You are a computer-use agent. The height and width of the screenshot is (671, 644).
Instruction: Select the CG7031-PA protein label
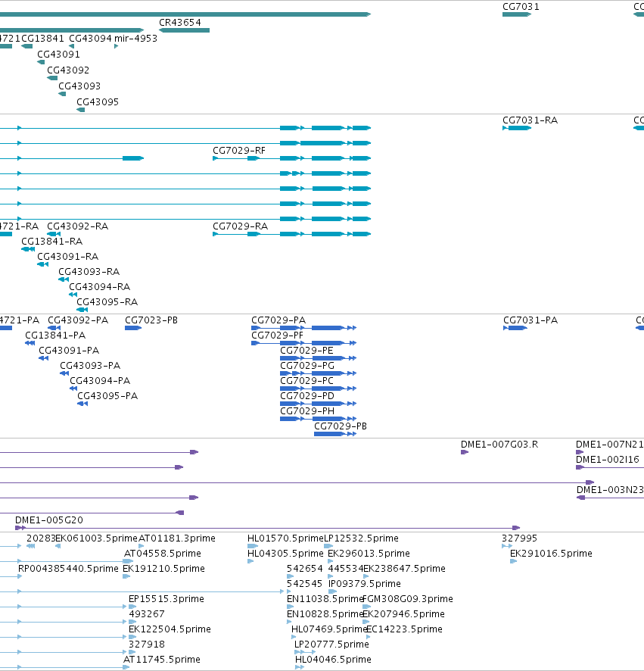pos(530,320)
